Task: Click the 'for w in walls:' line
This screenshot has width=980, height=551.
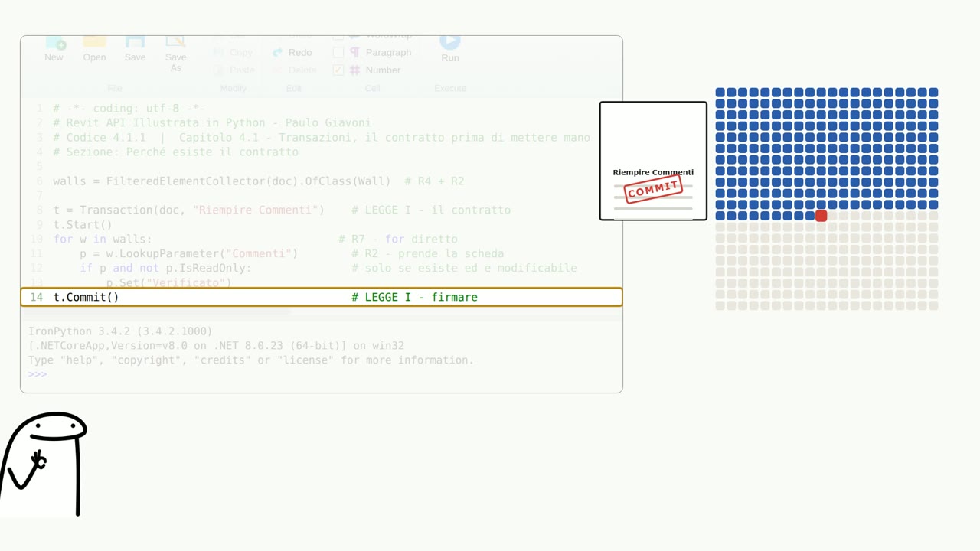Action: pyautogui.click(x=103, y=239)
